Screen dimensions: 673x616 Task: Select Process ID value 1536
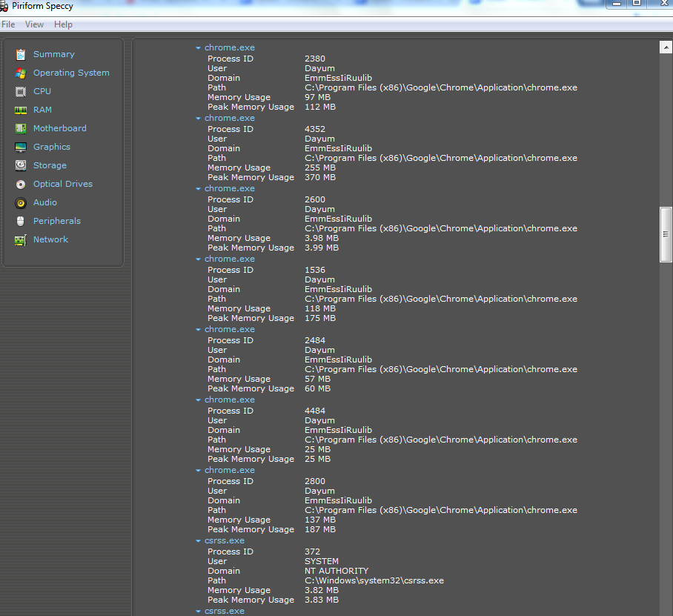[x=315, y=270]
